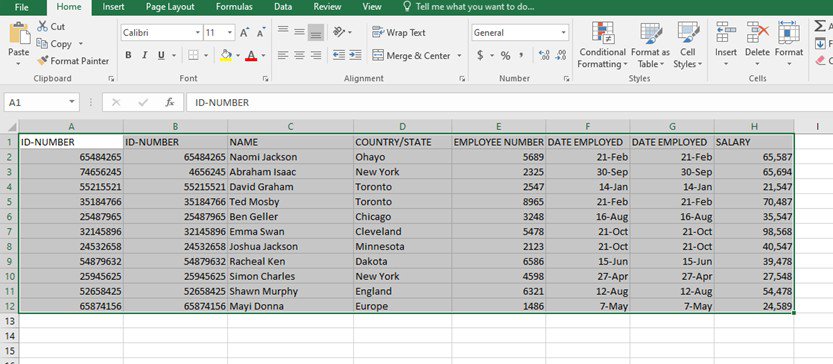Decrease the cell indent
The width and height of the screenshot is (833, 364).
pos(338,55)
